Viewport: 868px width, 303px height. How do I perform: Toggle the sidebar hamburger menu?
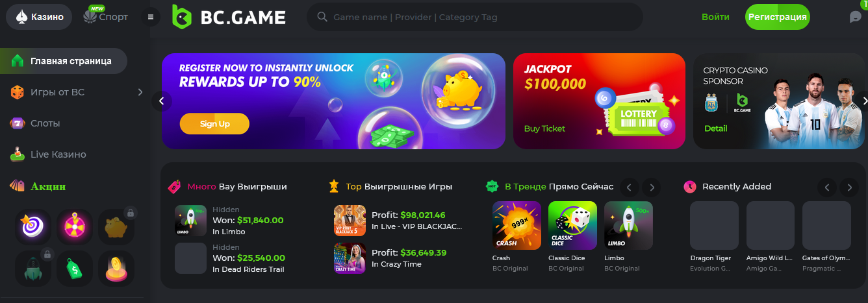[x=151, y=17]
